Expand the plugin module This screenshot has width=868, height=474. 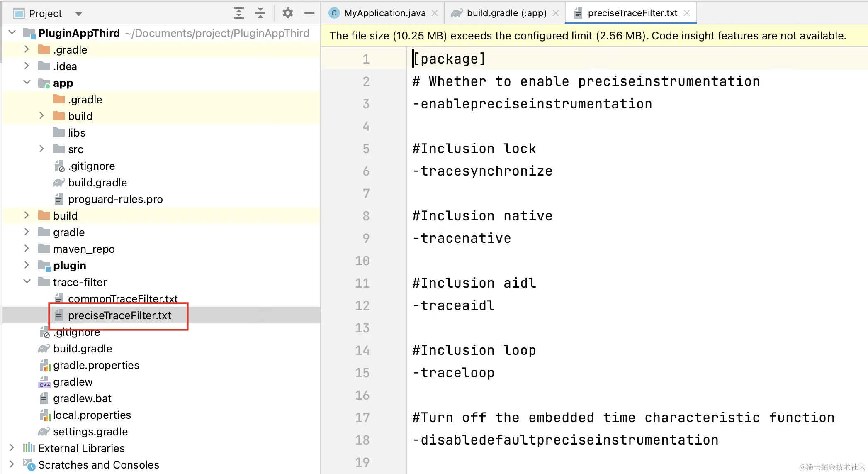click(x=27, y=265)
